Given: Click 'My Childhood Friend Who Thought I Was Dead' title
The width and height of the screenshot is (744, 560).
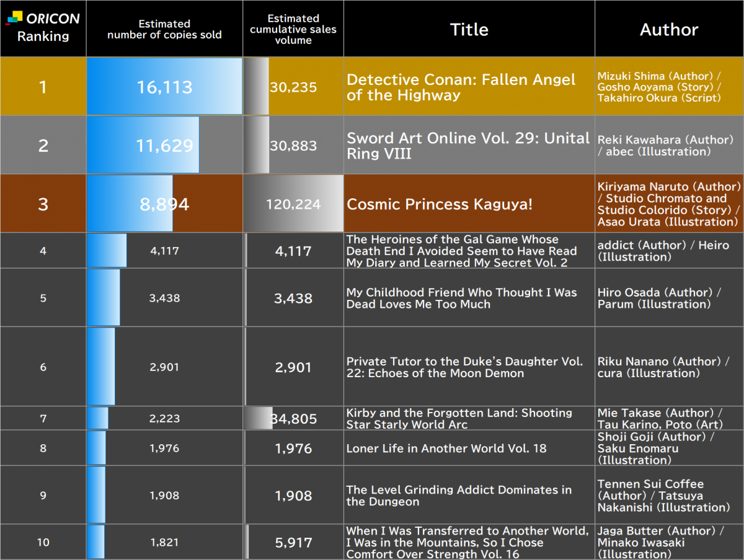Looking at the screenshot, I should [x=461, y=298].
